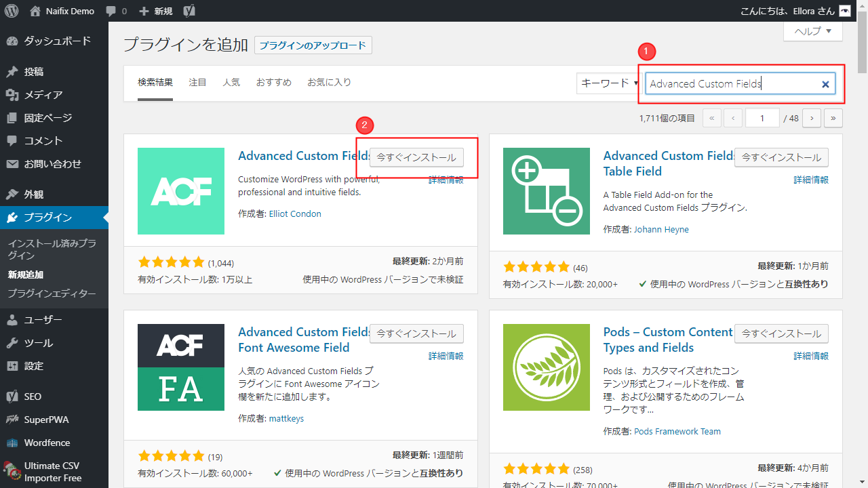The width and height of the screenshot is (868, 488).
Task: Open the 新規 add-new menu
Action: tap(155, 11)
